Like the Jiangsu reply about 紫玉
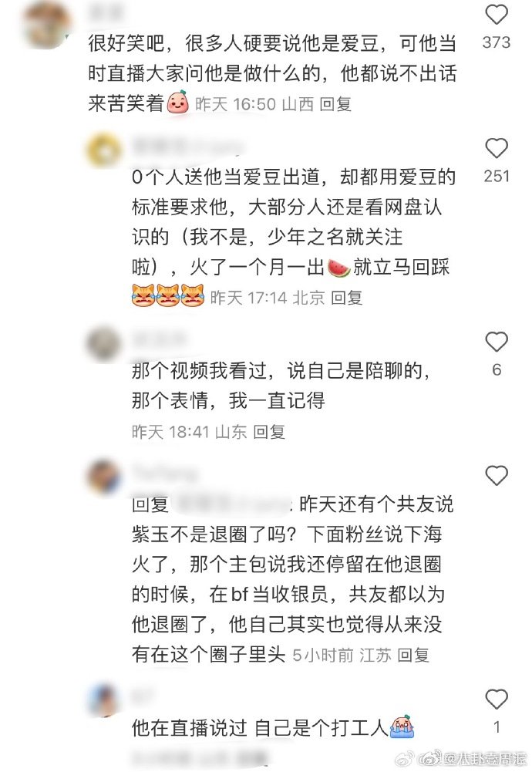Image resolution: width=532 pixels, height=772 pixels. 497,476
